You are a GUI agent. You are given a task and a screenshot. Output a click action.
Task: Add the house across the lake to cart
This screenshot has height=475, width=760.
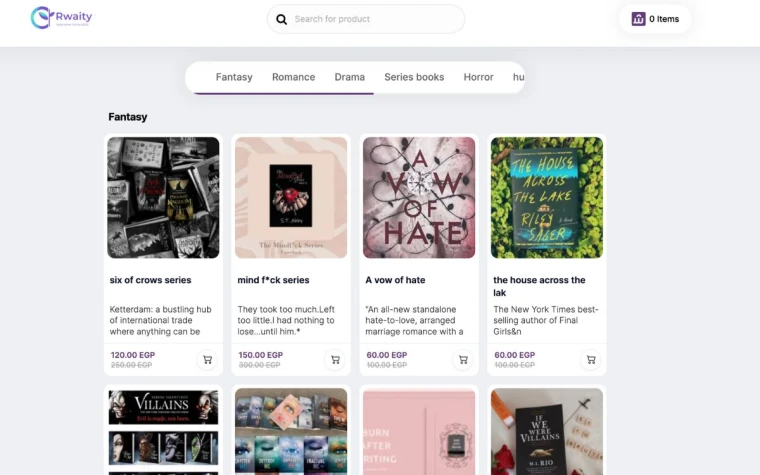click(x=591, y=360)
